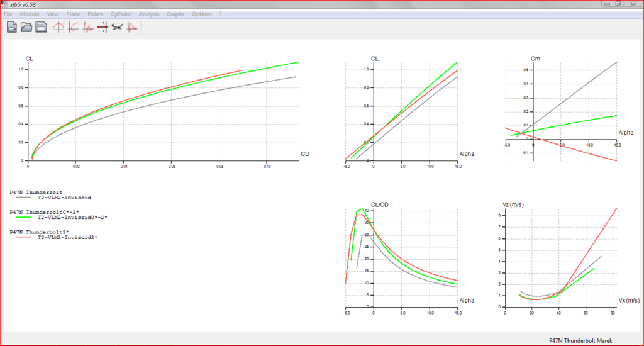Click the Analysis menu

point(149,14)
